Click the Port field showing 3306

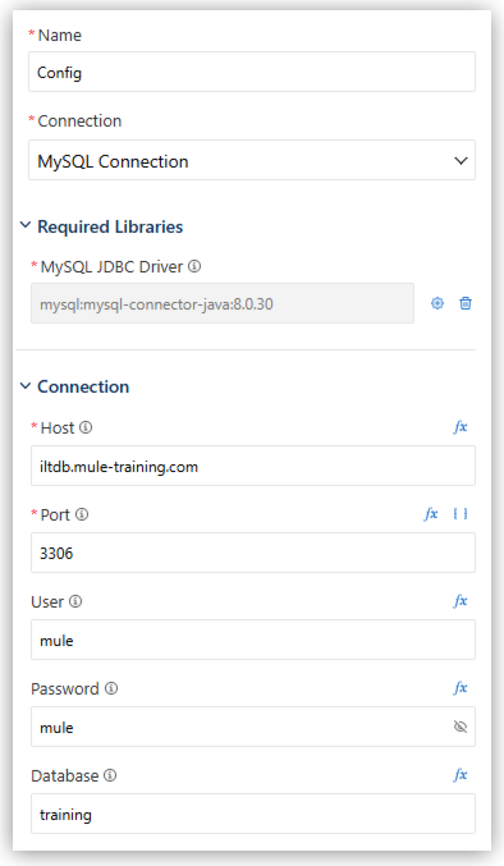pos(253,553)
